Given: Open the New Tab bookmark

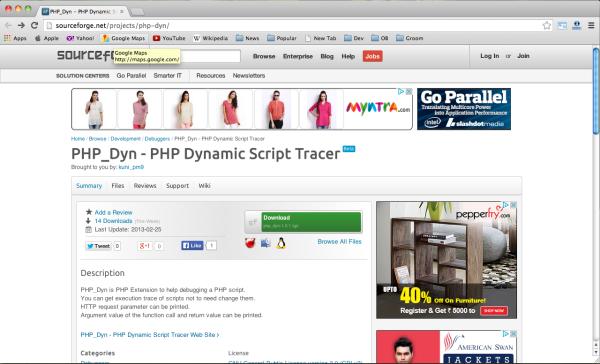Looking at the screenshot, I should [321, 38].
